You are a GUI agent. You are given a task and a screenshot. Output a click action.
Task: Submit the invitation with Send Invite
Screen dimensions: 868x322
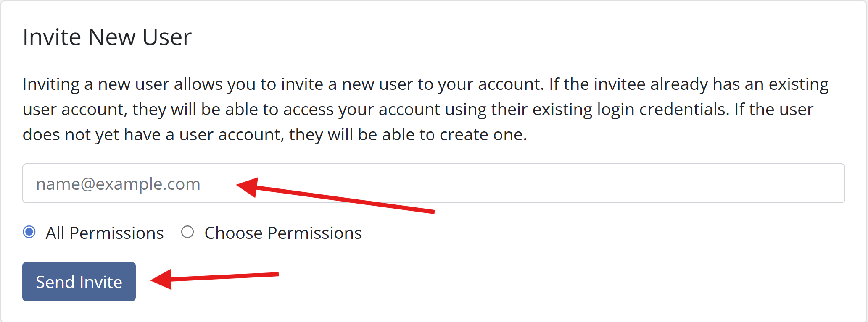[79, 282]
